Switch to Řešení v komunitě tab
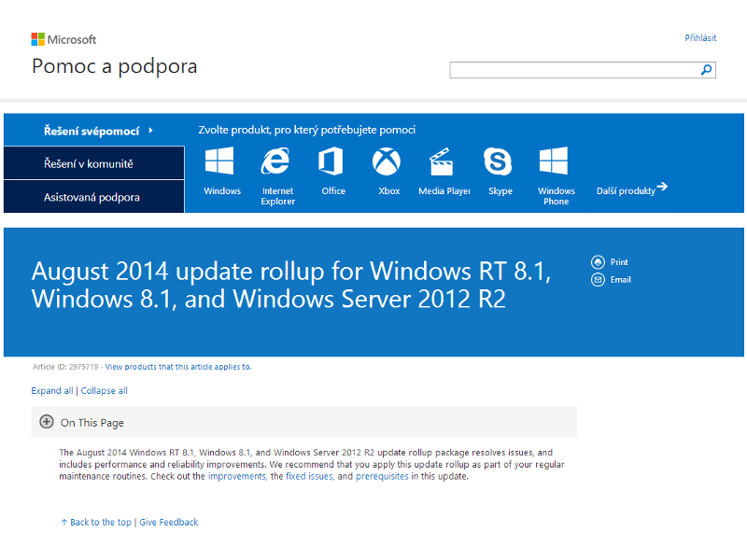 (94, 163)
